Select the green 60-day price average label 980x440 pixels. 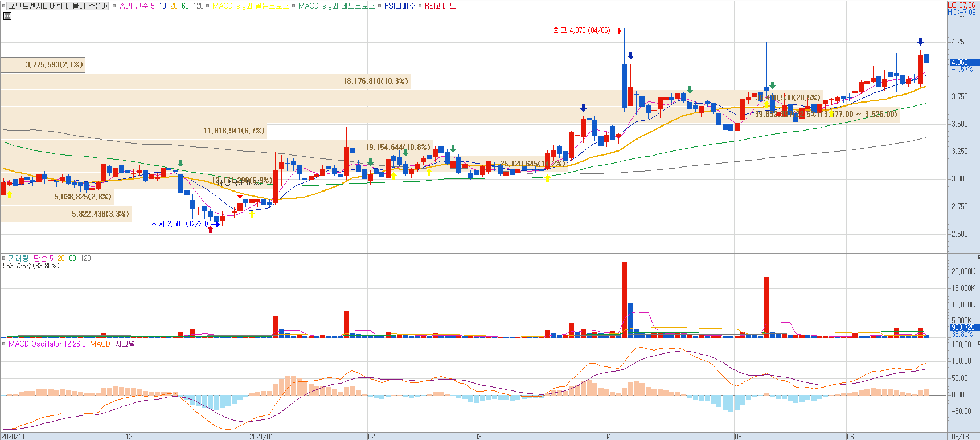click(185, 6)
